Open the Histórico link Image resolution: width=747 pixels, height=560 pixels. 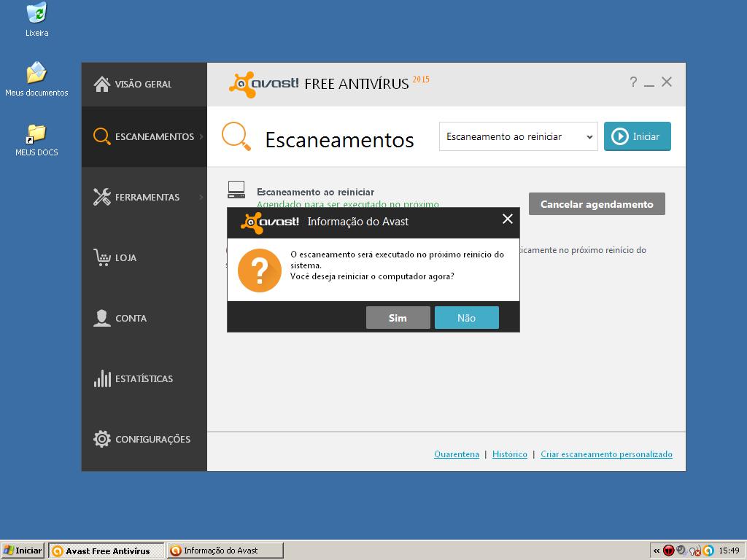[510, 454]
